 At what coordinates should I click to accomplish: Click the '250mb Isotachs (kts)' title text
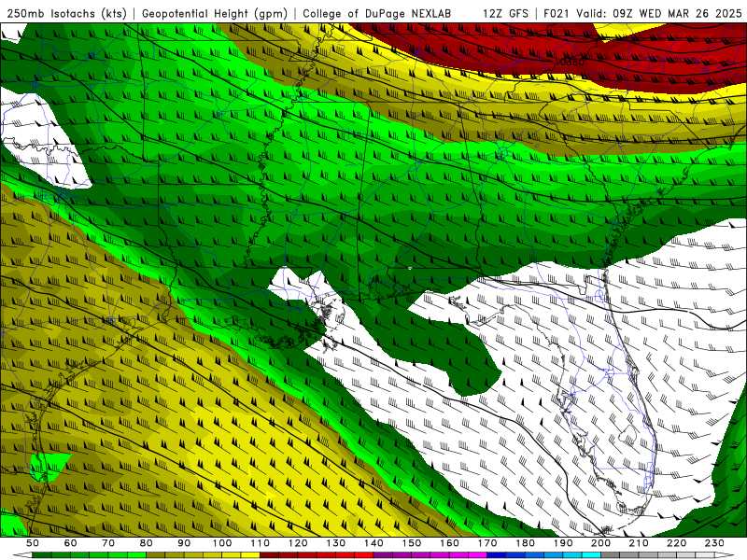coord(66,13)
